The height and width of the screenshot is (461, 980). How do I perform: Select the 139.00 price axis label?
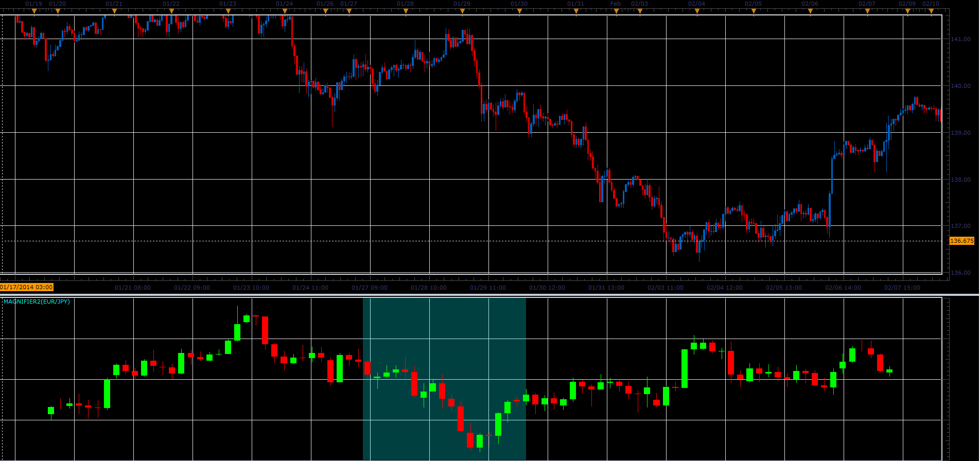pyautogui.click(x=960, y=133)
